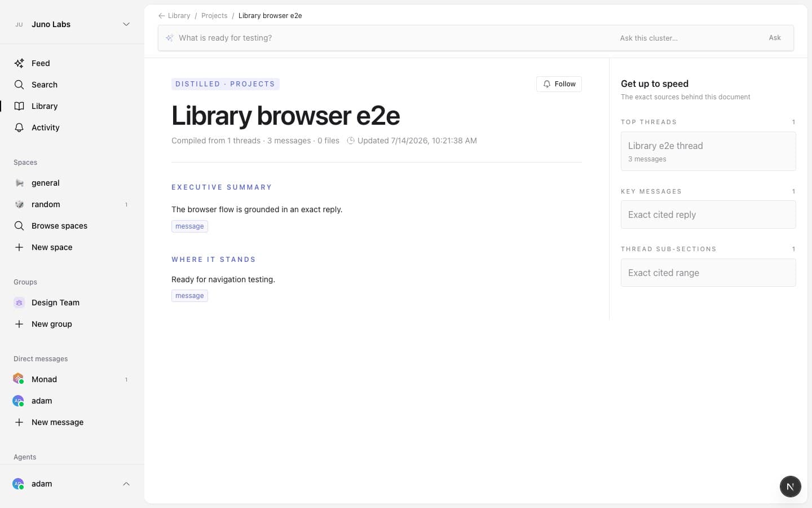Click the round N badge at bottom right
812x508 pixels.
coord(790,487)
